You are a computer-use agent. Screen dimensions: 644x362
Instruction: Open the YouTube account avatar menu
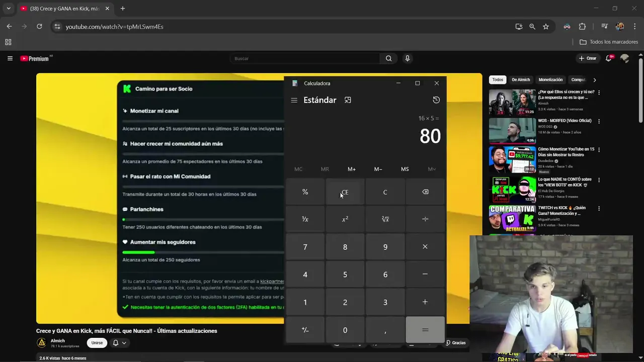pos(625,58)
